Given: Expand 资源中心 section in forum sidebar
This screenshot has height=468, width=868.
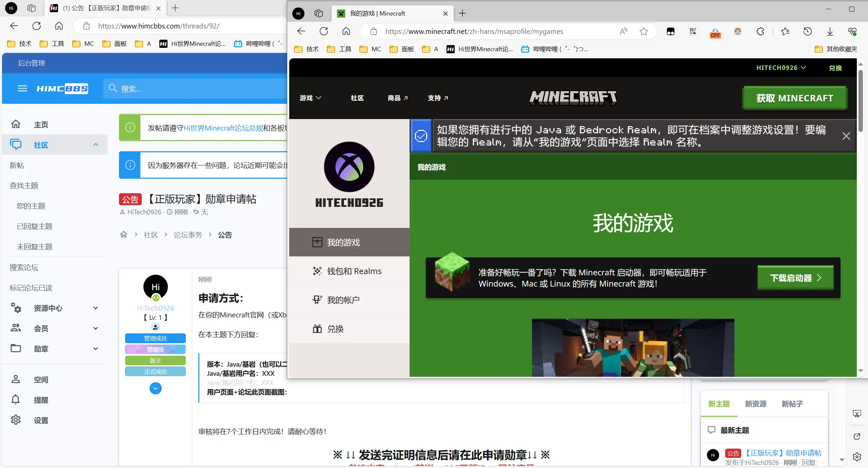Looking at the screenshot, I should click(x=47, y=308).
